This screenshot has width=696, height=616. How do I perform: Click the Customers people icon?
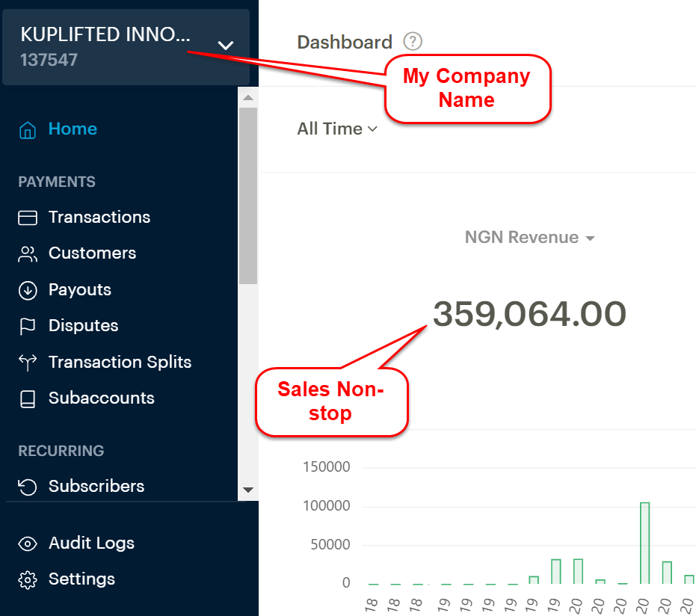click(28, 253)
